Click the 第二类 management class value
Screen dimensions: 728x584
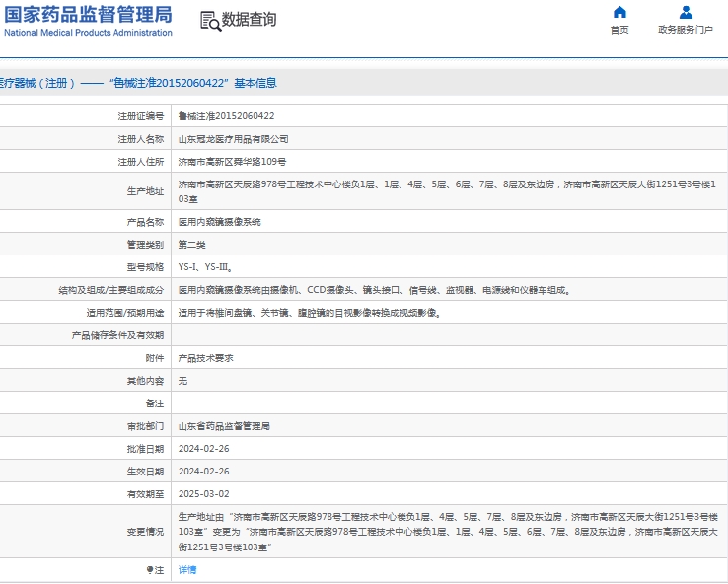point(191,245)
